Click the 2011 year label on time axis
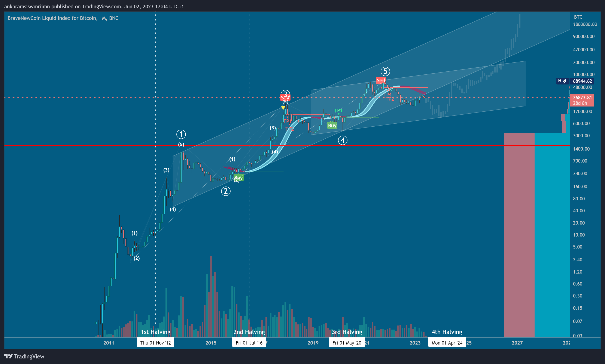 pos(109,343)
